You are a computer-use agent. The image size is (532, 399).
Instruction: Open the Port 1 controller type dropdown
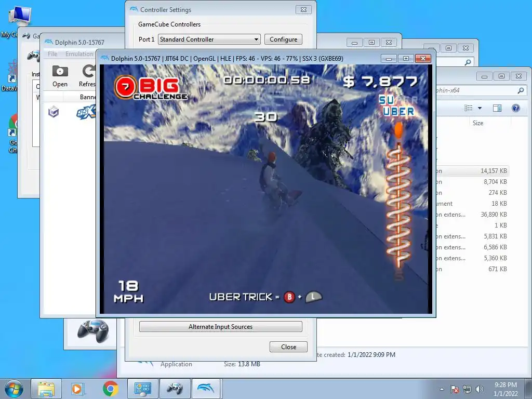[x=209, y=39]
